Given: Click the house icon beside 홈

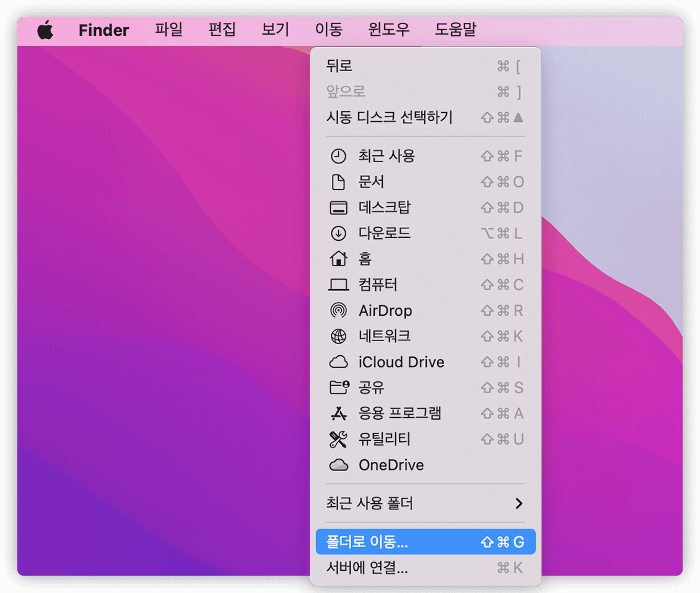Looking at the screenshot, I should coord(338,259).
